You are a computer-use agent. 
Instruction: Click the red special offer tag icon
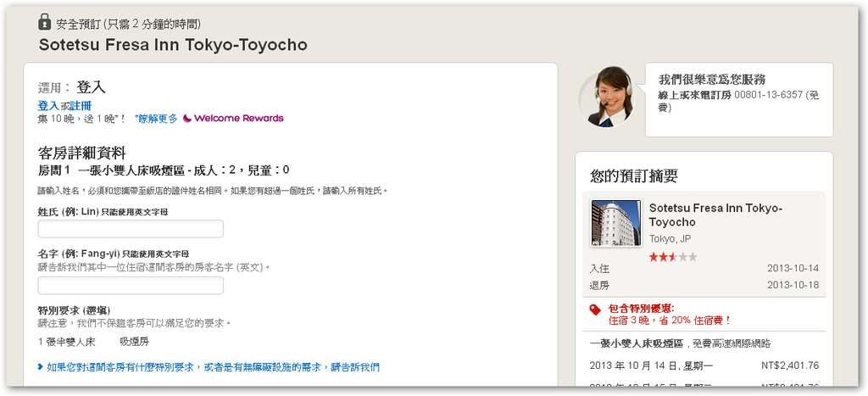(596, 310)
